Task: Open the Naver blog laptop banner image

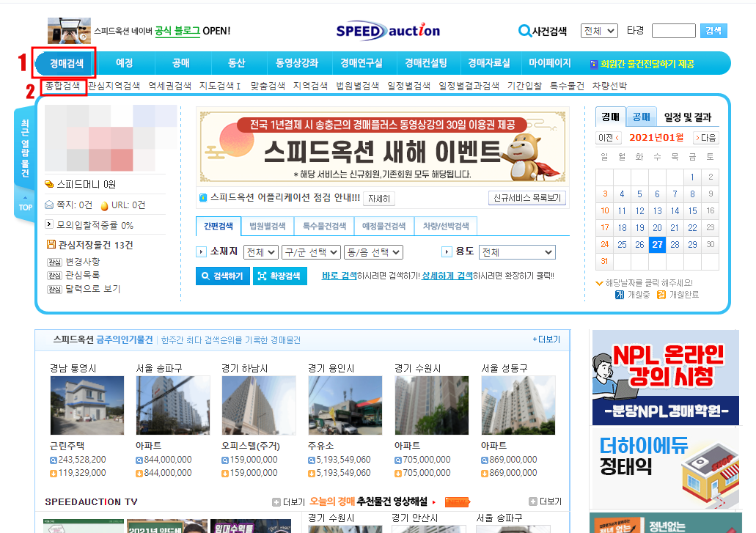Action: 69,31
